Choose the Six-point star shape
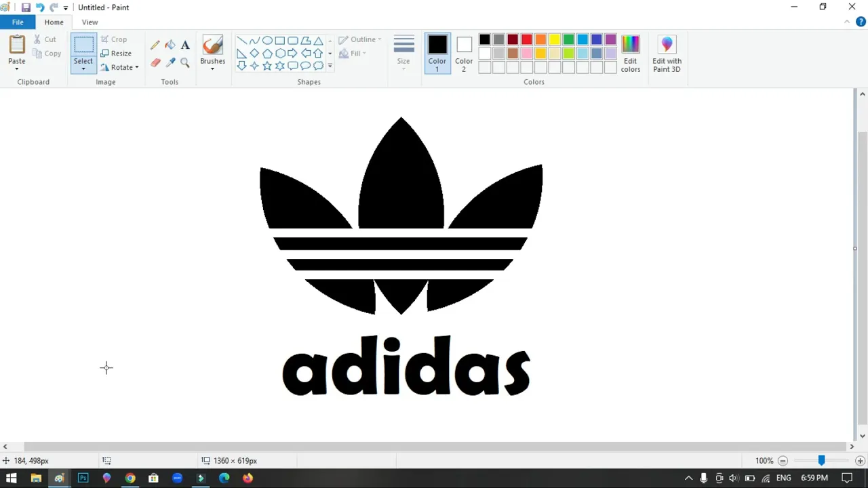Image resolution: width=868 pixels, height=488 pixels. click(x=280, y=66)
